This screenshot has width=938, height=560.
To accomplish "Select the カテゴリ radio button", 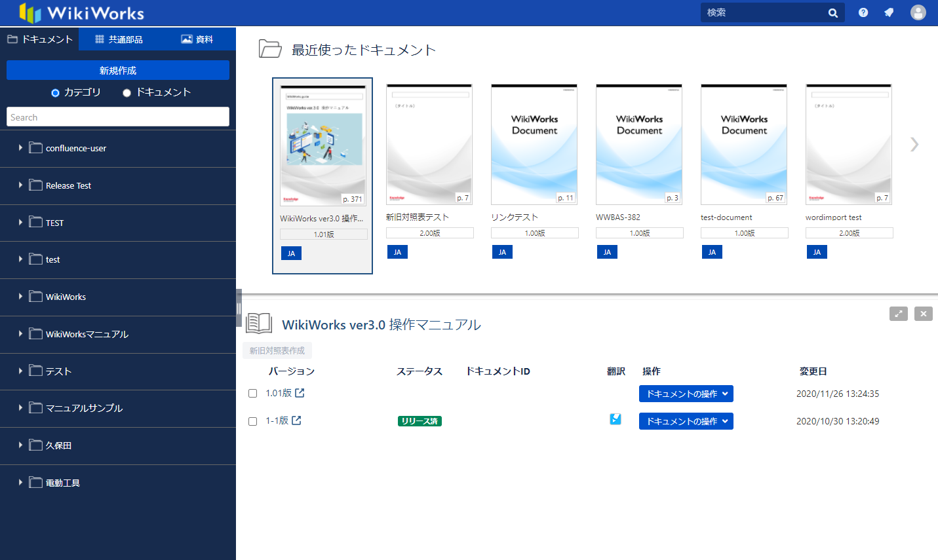I will pos(56,93).
